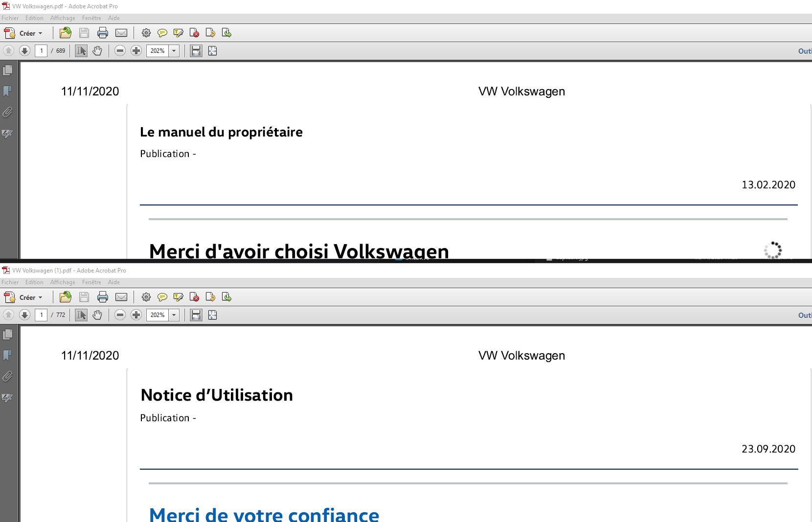The width and height of the screenshot is (812, 522).
Task: Open attachments paperclip panel in top window
Action: [7, 113]
